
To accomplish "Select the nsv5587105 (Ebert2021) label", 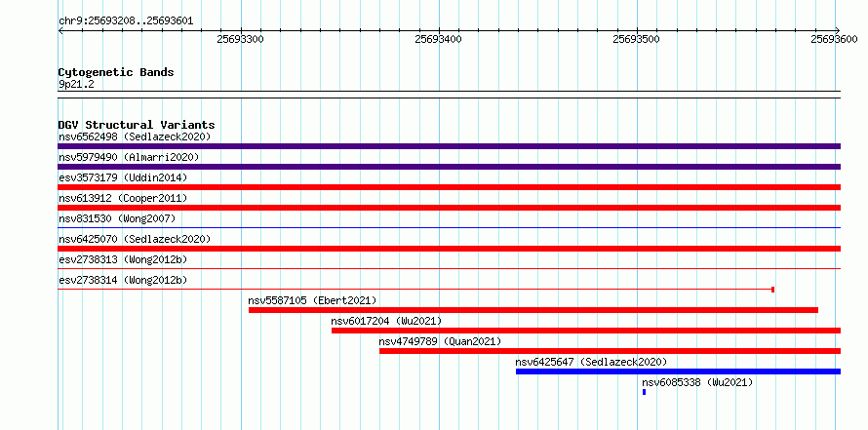I will pyautogui.click(x=312, y=300).
